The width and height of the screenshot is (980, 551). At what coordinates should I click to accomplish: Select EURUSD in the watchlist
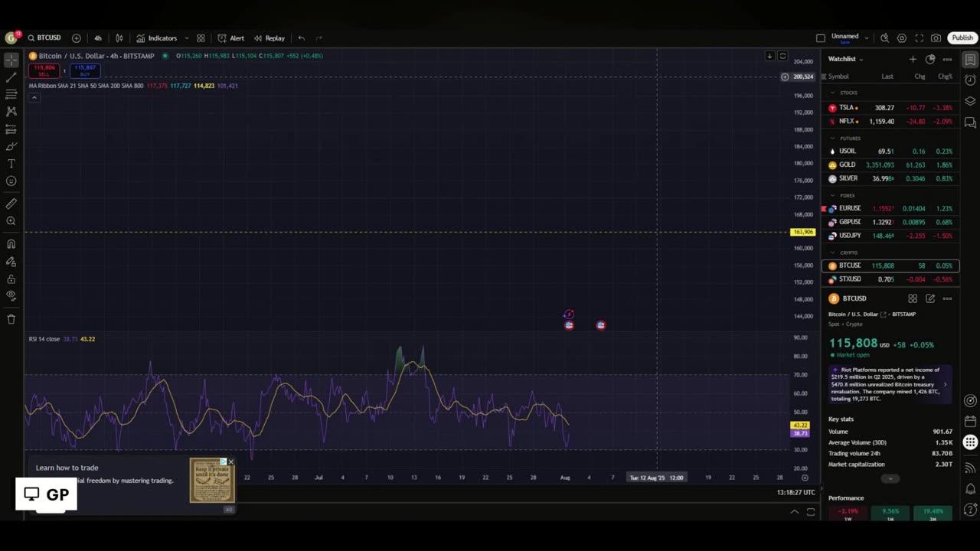(x=890, y=208)
